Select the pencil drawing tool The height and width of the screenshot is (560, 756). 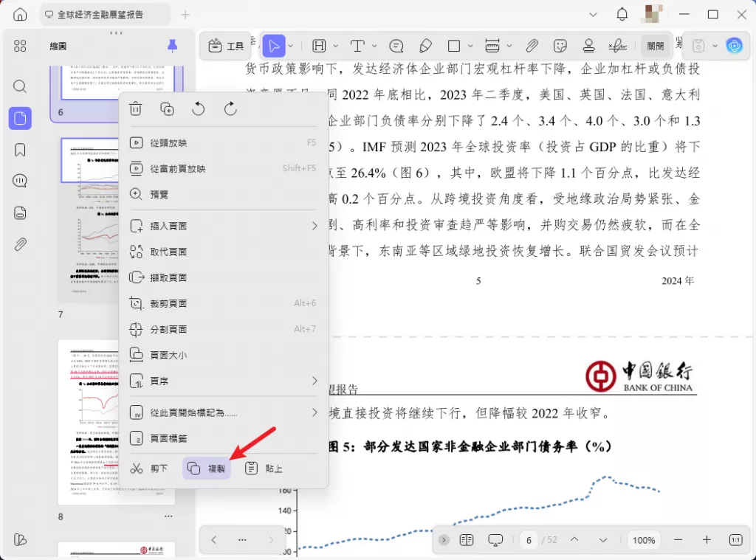pos(425,46)
